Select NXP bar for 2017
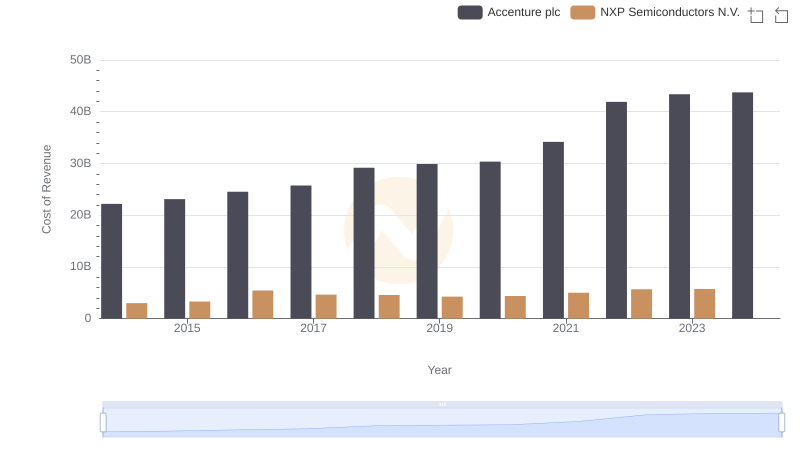This screenshot has width=800, height=461. pyautogui.click(x=326, y=306)
